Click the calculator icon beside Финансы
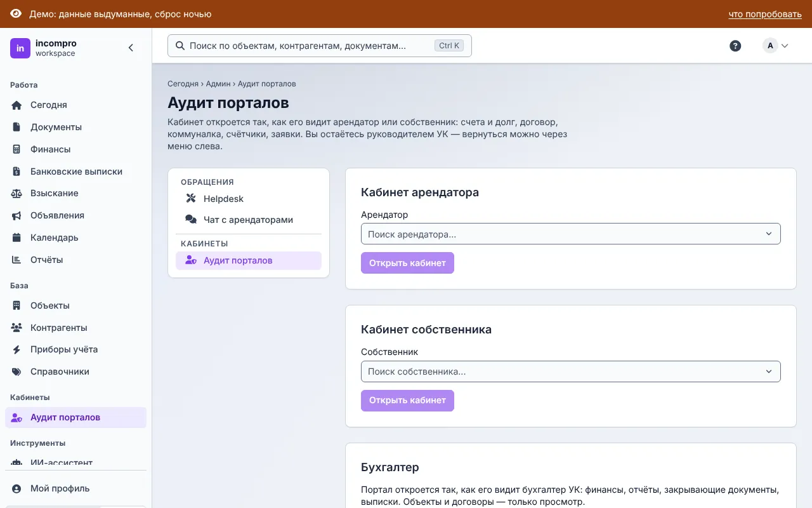This screenshot has height=508, width=812. pyautogui.click(x=17, y=149)
